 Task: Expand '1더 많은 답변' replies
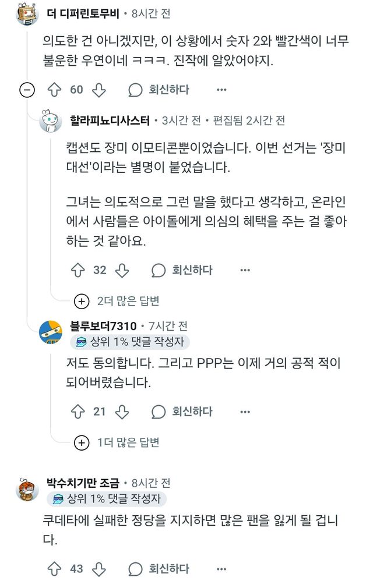tap(82, 442)
